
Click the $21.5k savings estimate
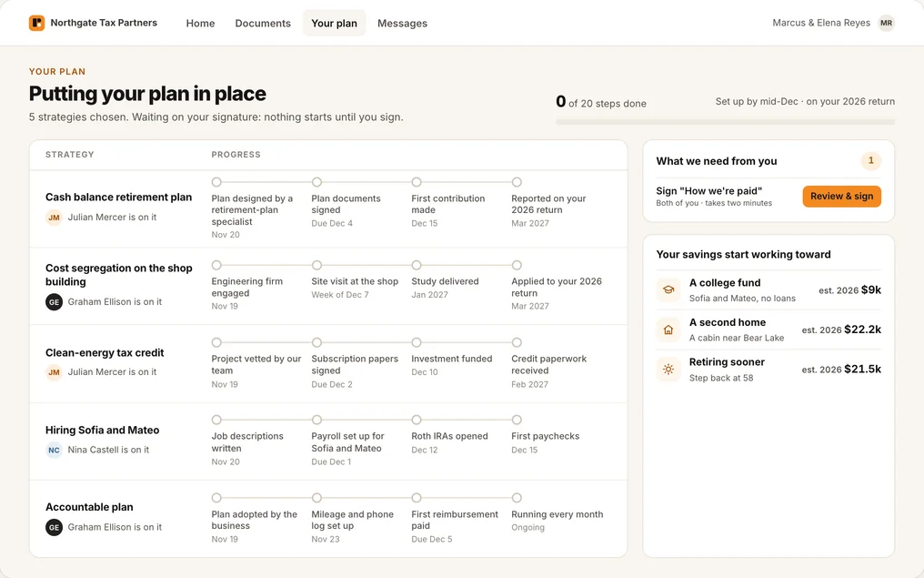pyautogui.click(x=863, y=370)
